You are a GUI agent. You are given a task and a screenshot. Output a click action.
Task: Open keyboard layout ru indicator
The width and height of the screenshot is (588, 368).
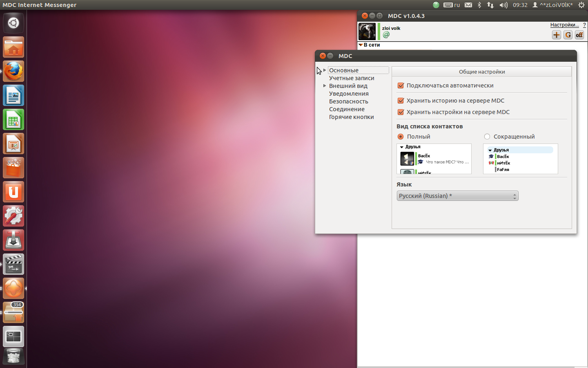click(x=452, y=5)
